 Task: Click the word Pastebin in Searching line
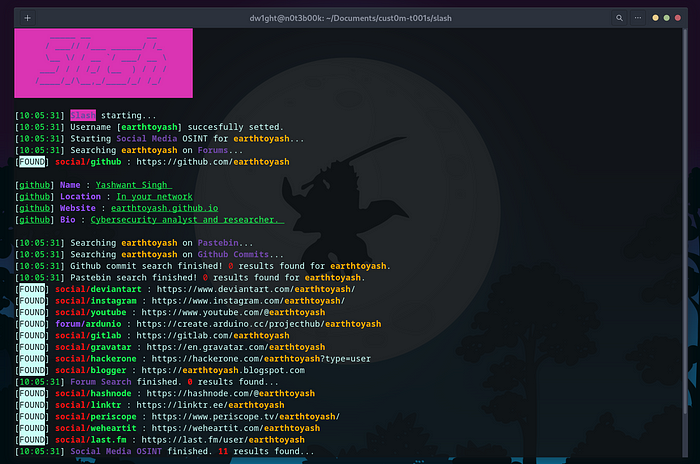click(x=218, y=243)
